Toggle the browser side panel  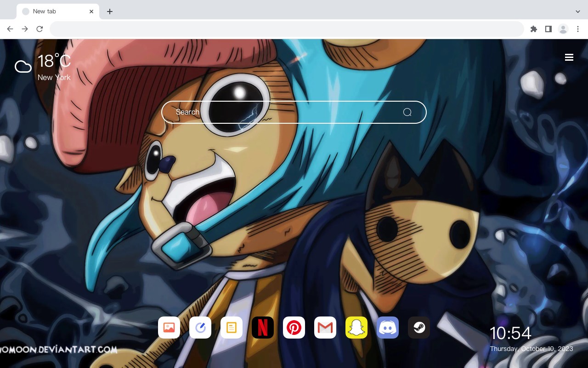[x=548, y=29]
